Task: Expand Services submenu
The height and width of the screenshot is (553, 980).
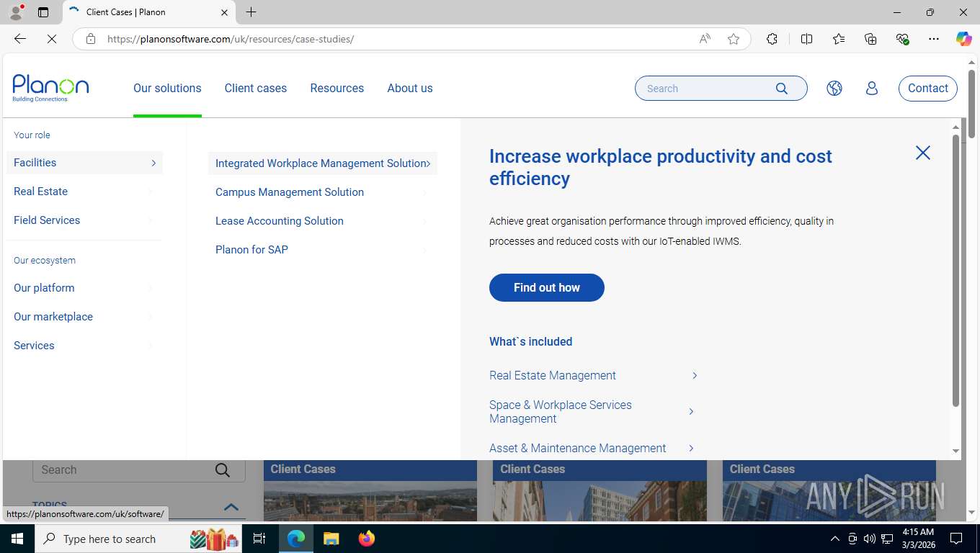Action: (x=84, y=346)
